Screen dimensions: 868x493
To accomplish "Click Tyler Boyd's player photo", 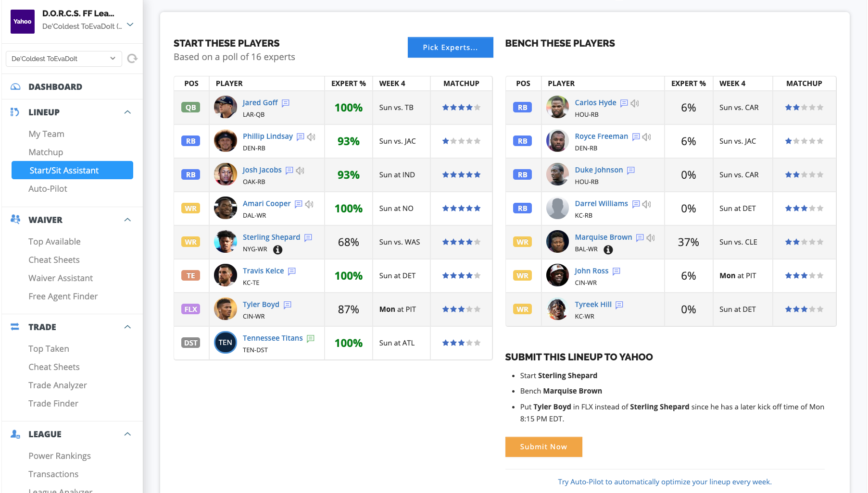I will [226, 309].
